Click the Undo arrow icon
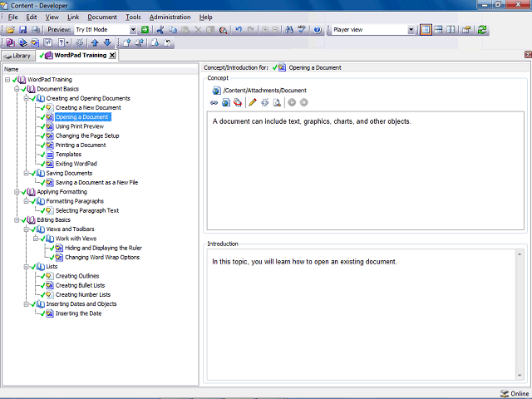The image size is (532, 399). (x=239, y=30)
